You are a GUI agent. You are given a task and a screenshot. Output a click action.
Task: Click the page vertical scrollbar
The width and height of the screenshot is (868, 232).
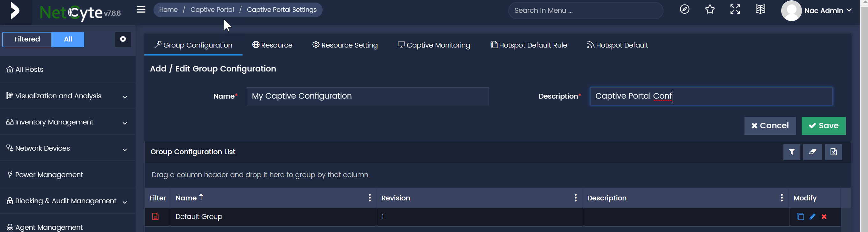click(864, 116)
